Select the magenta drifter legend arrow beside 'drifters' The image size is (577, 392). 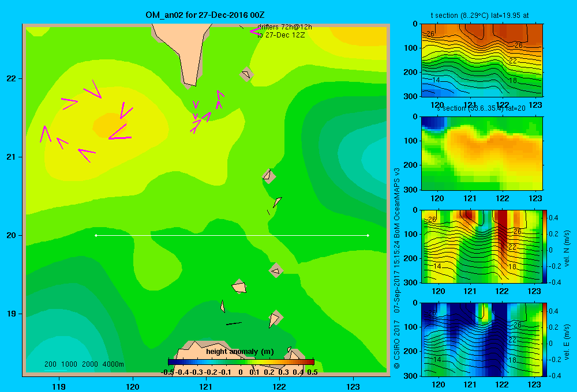[x=255, y=32]
